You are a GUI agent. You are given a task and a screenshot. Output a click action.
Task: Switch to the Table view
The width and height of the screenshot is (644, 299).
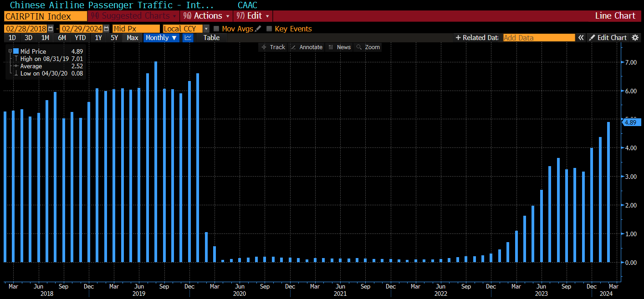tap(211, 38)
